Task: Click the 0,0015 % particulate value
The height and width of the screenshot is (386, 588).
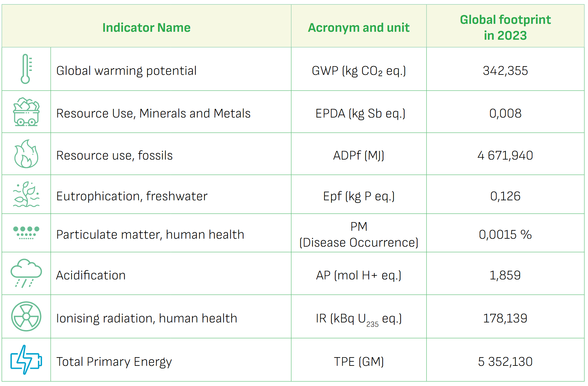Action: point(505,234)
